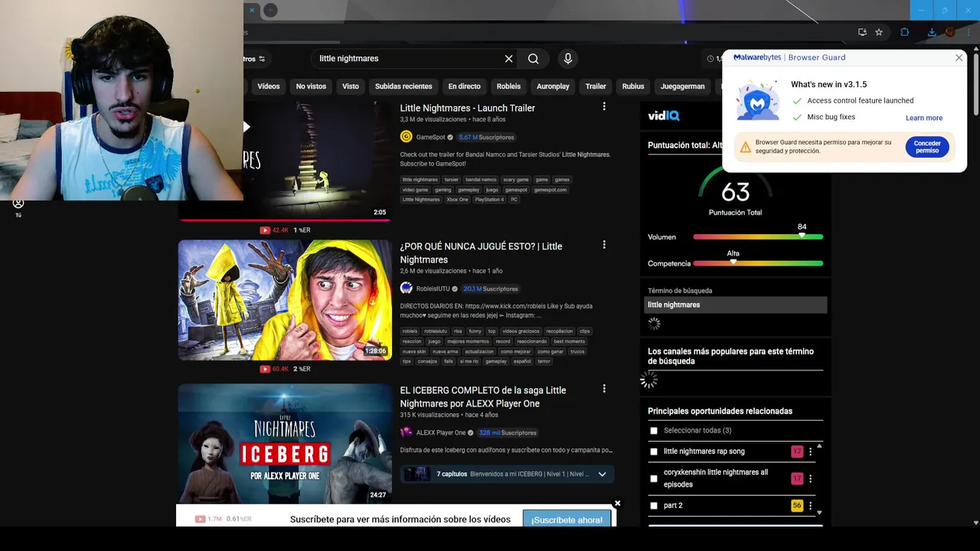Image resolution: width=980 pixels, height=551 pixels.
Task: Select the En directo filter chip
Action: point(464,86)
